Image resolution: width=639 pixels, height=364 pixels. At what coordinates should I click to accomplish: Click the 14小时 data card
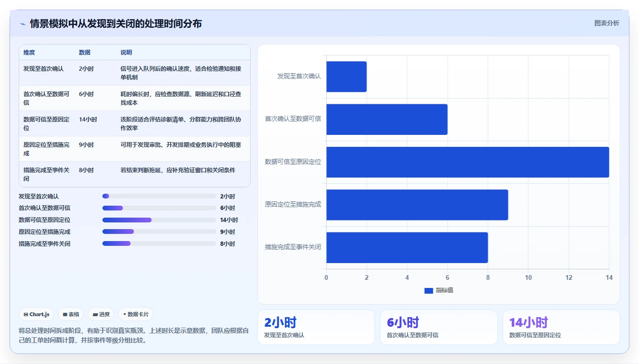(x=561, y=327)
